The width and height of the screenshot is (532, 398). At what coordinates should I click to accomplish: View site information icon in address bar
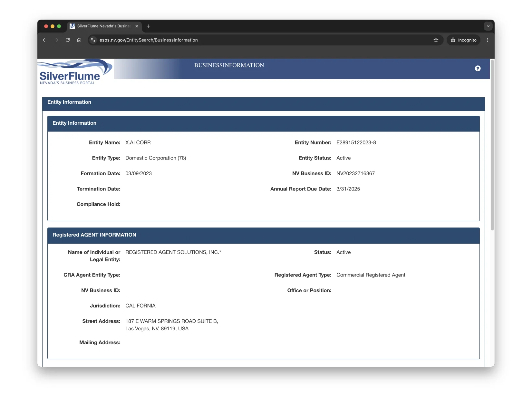tap(93, 40)
